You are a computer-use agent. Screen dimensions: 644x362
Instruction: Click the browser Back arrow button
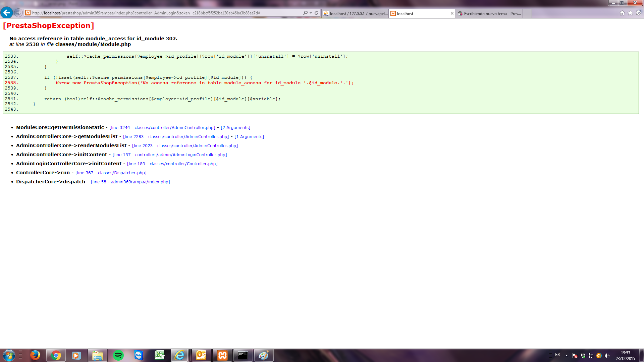pos(6,13)
